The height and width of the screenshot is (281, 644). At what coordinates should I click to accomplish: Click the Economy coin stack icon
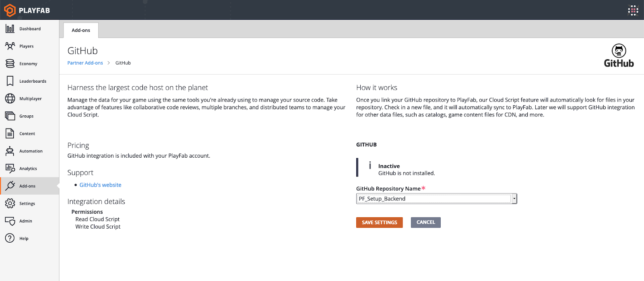[x=10, y=63]
